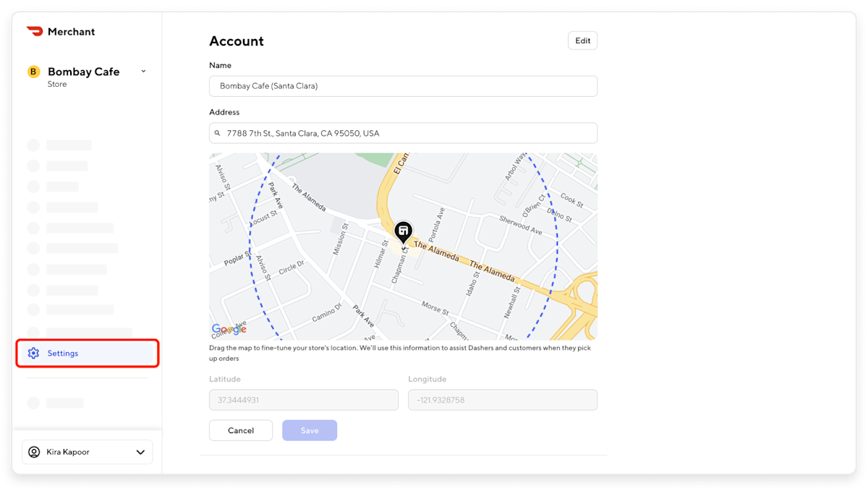Click the Edit button for Account
Viewport: 868px width, 496px height.
pyautogui.click(x=583, y=40)
